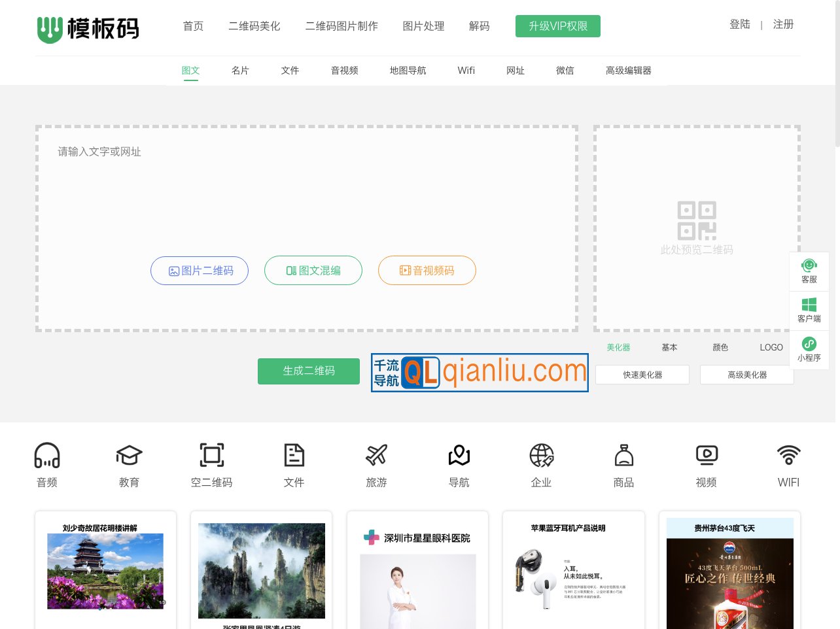Click the 生成二维码 generate button

[308, 371]
